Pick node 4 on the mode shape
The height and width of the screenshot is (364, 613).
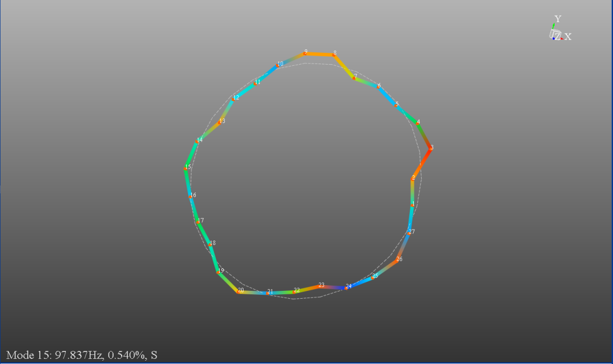(x=418, y=122)
